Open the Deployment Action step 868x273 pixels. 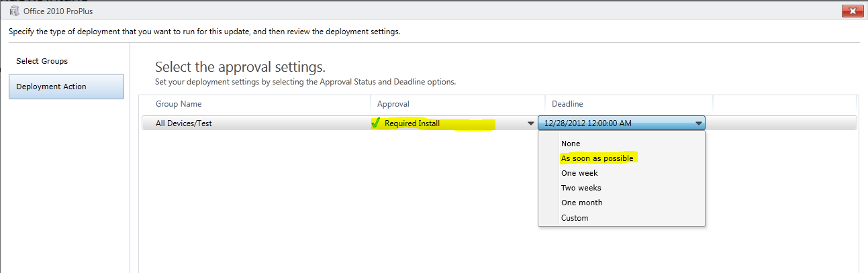[66, 87]
